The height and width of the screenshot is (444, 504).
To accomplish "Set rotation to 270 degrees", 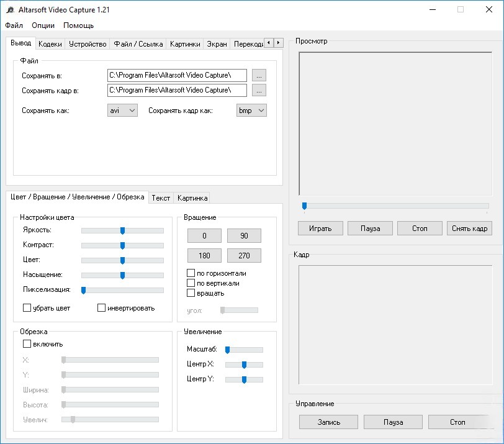I will tap(244, 256).
